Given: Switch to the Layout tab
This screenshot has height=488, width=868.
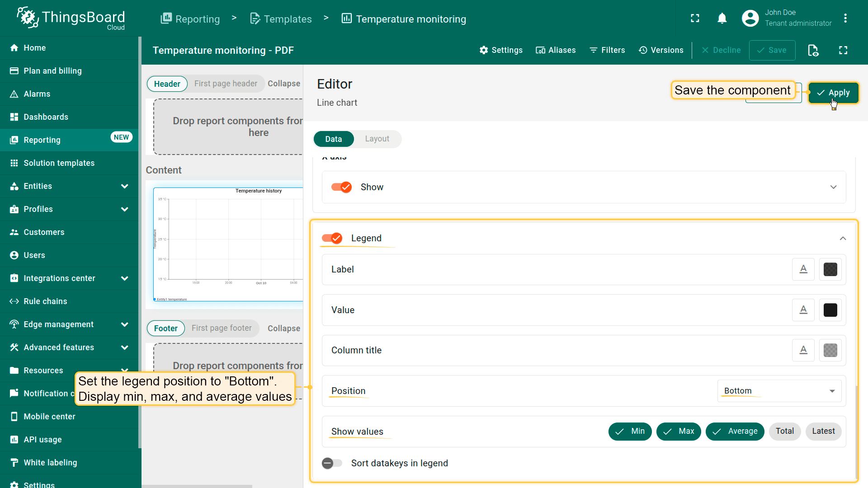Looking at the screenshot, I should (x=377, y=139).
